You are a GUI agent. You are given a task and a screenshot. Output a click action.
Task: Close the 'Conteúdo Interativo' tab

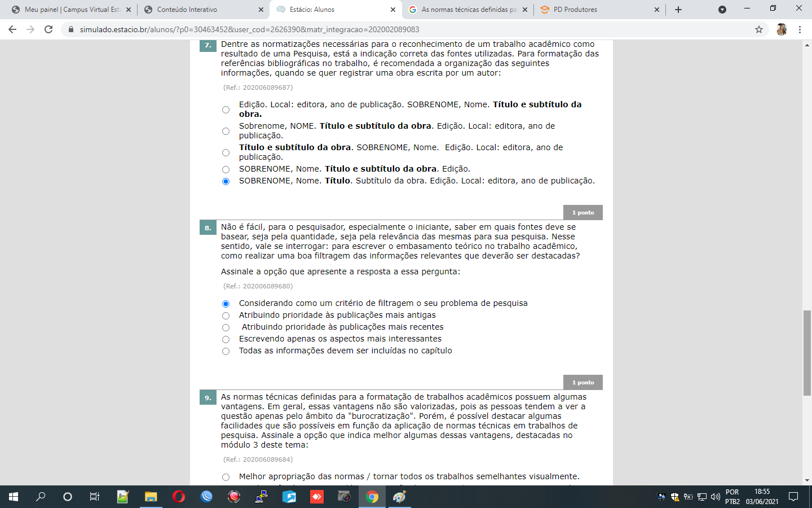click(x=261, y=10)
